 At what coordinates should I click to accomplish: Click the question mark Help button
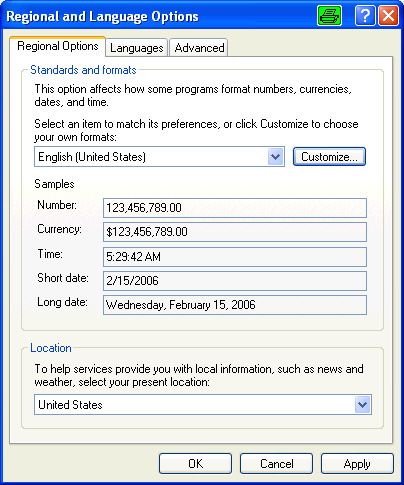pos(365,15)
